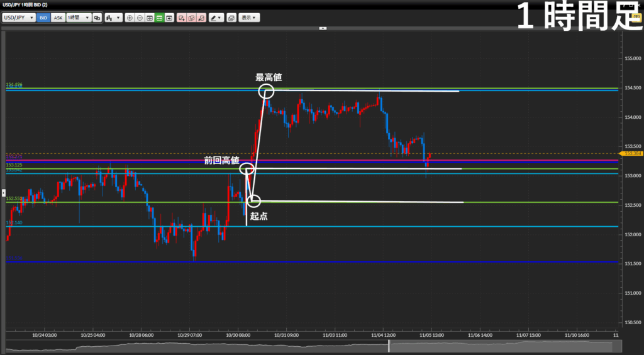Click the zoom in (plus) icon
The image size is (644, 355).
[x=130, y=18]
